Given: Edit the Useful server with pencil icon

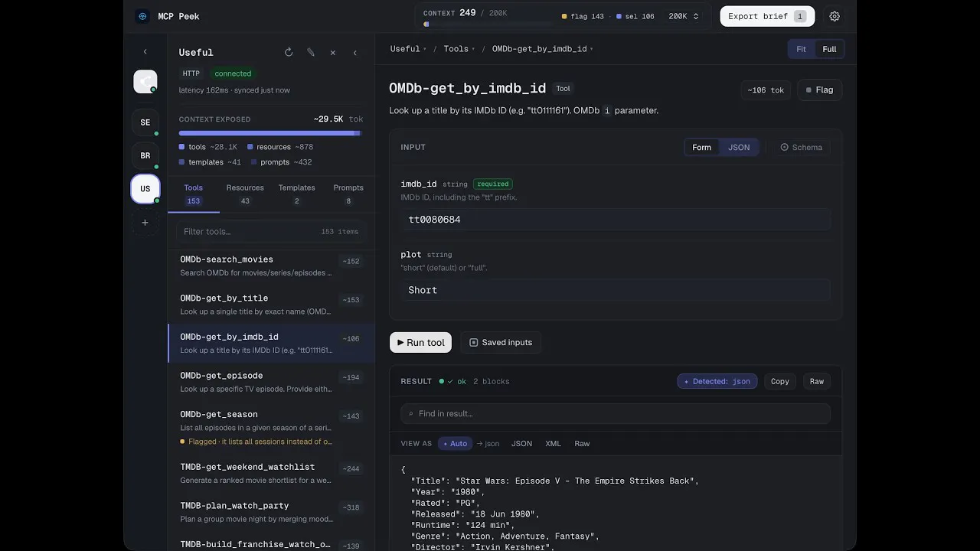Looking at the screenshot, I should pos(311,53).
